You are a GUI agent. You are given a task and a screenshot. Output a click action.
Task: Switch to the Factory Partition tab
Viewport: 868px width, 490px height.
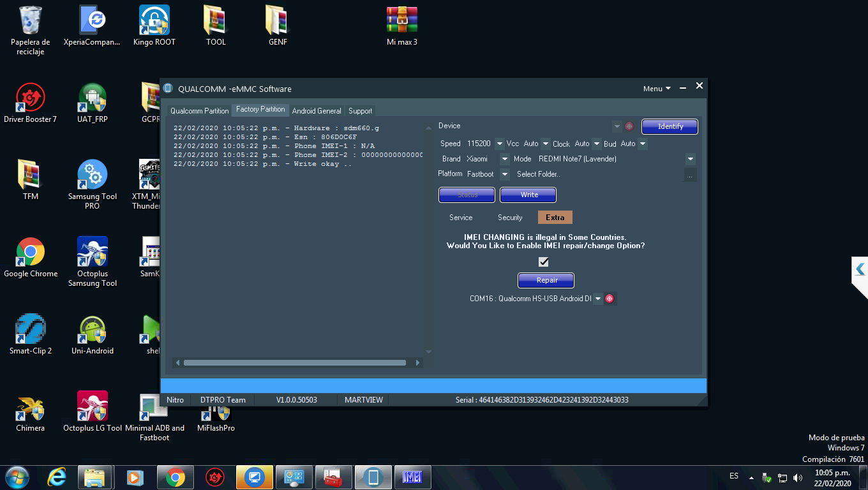tap(260, 110)
